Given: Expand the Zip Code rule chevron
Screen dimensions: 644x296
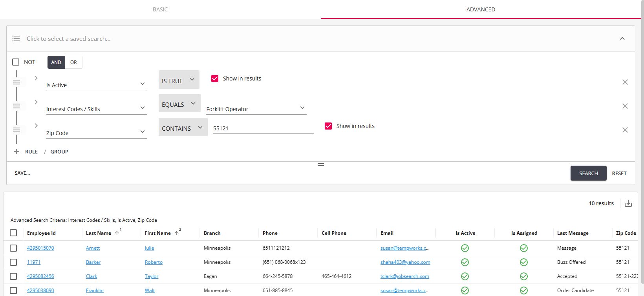Looking at the screenshot, I should pyautogui.click(x=36, y=126).
